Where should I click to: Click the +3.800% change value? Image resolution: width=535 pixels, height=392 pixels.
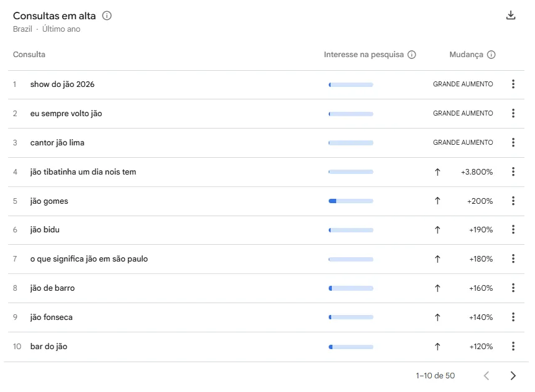click(477, 172)
